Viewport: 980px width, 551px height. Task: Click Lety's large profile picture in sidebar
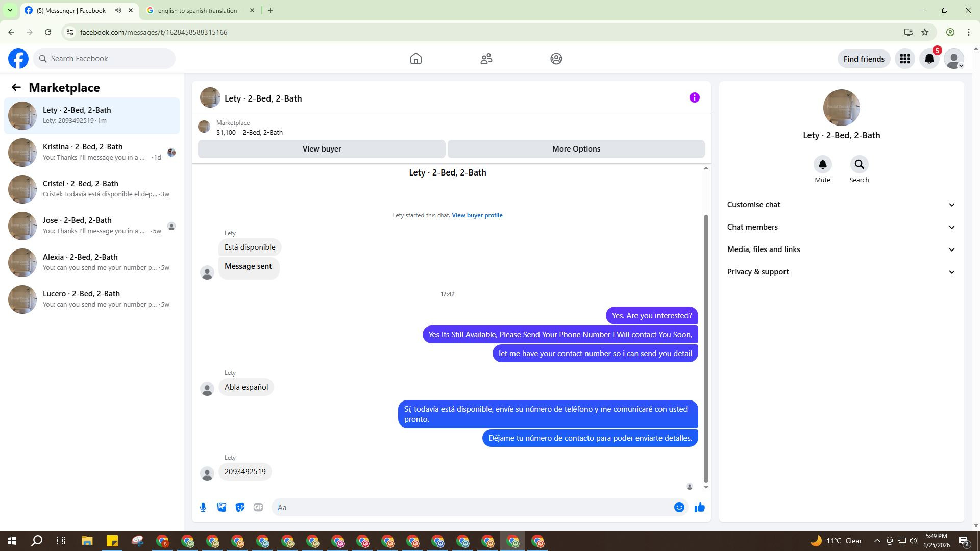[x=841, y=108]
